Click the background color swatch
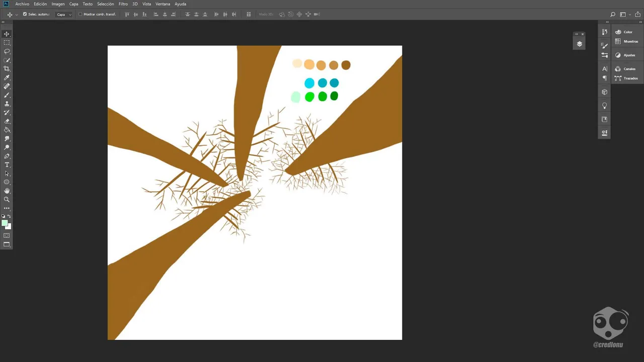The image size is (644, 362). point(9,227)
